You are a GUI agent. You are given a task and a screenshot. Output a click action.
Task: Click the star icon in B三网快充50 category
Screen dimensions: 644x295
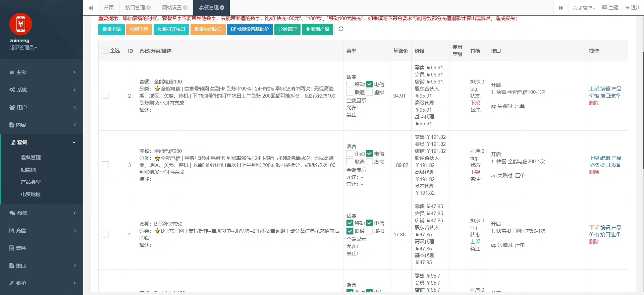click(157, 231)
